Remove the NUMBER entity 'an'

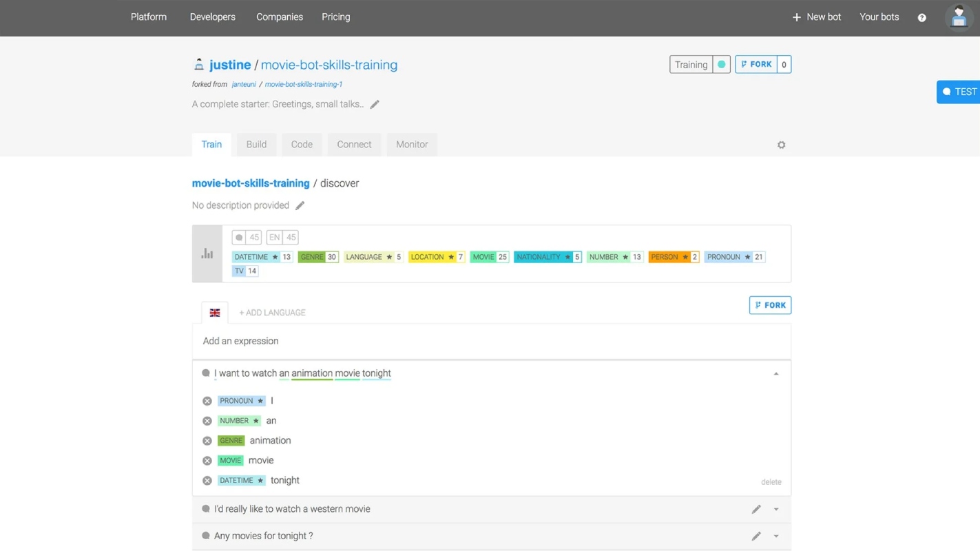click(x=207, y=421)
